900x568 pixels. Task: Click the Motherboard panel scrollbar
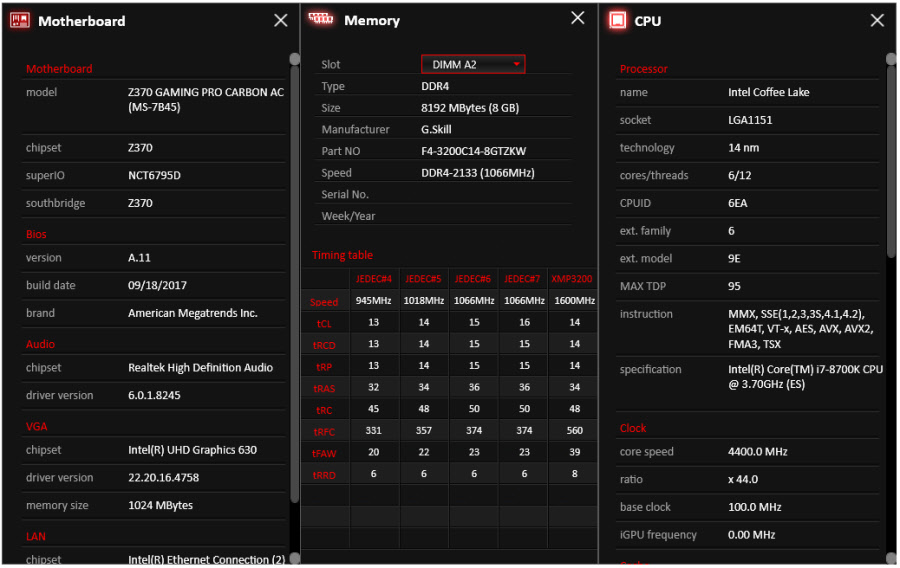pos(294,280)
